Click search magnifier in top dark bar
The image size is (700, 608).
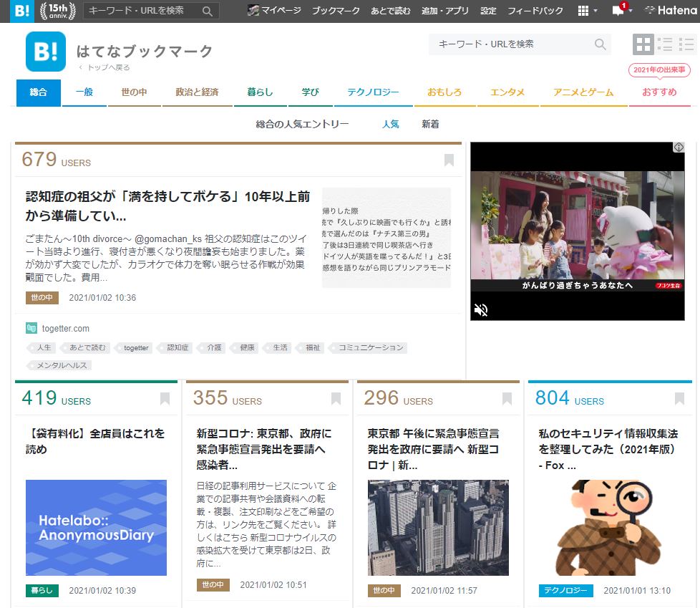[x=207, y=11]
